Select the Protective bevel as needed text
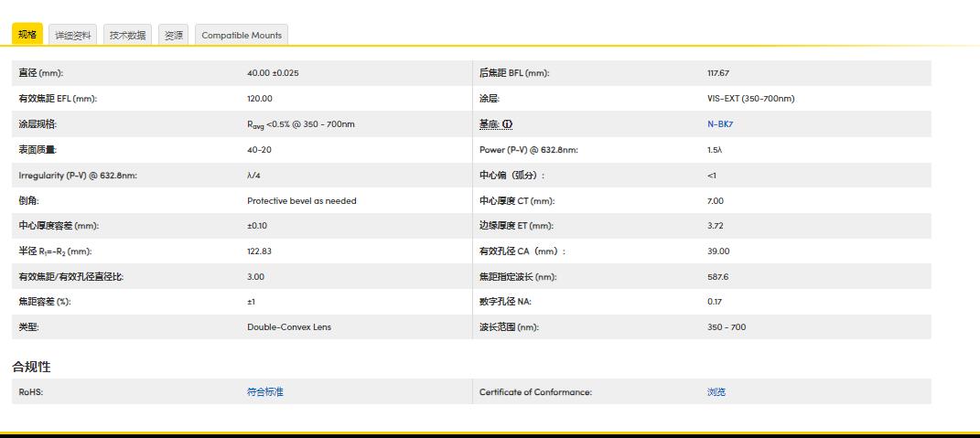Viewport: 980px width, 438px height. point(302,201)
